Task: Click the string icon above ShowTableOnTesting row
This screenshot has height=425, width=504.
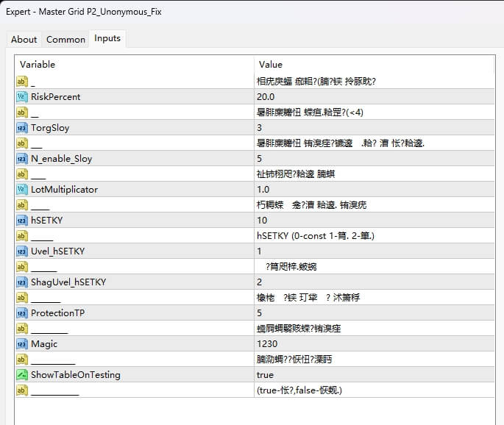Action: 22,359
